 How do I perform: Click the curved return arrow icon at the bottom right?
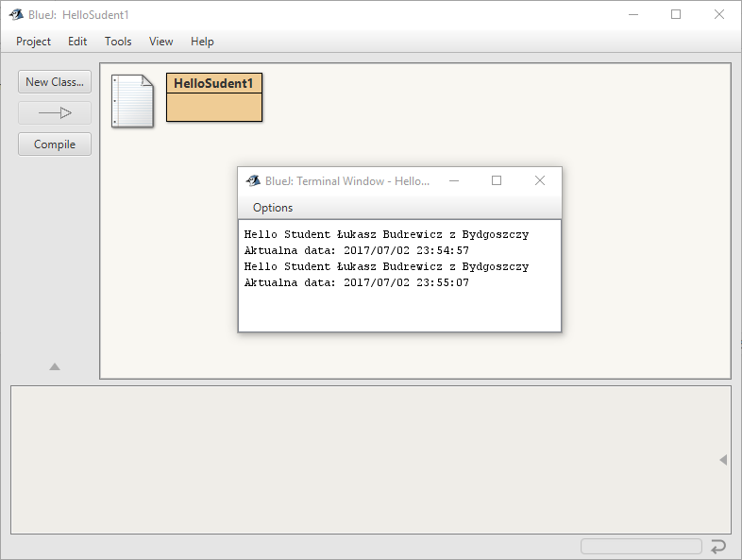718,546
